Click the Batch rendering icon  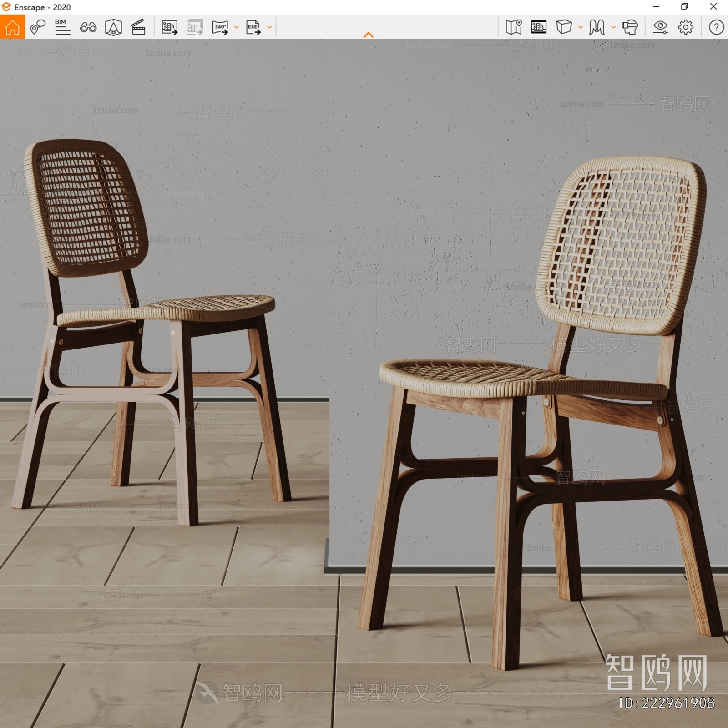click(195, 27)
